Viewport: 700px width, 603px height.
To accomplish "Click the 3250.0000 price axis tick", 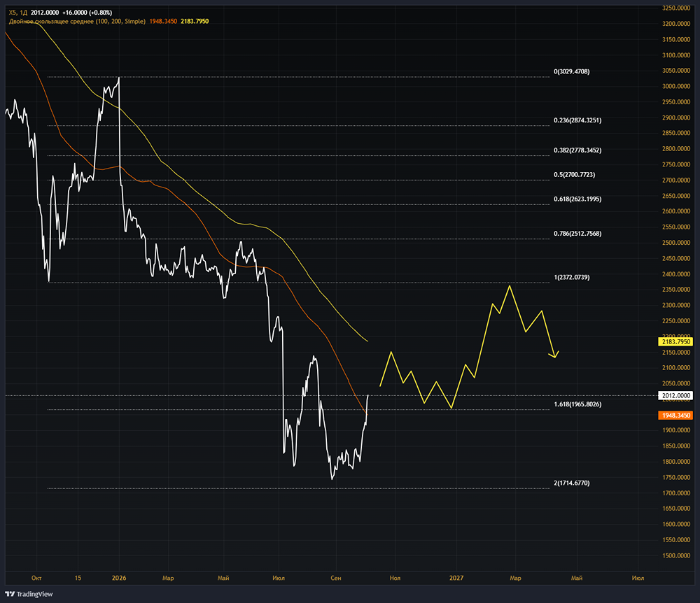I will (x=676, y=8).
